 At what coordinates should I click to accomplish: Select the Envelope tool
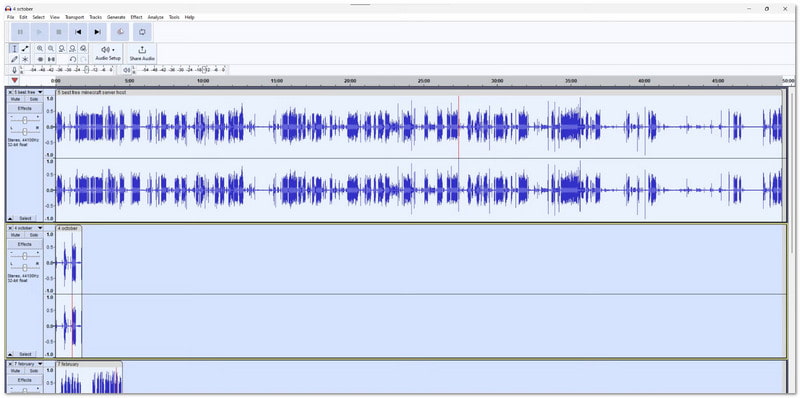25,48
